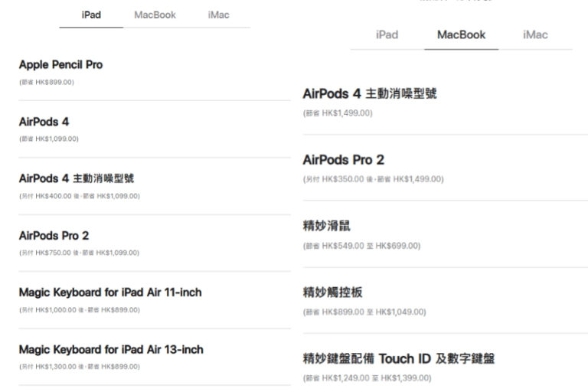
Task: Click the '另付 HK$400.00' savings line
Action: [80, 196]
